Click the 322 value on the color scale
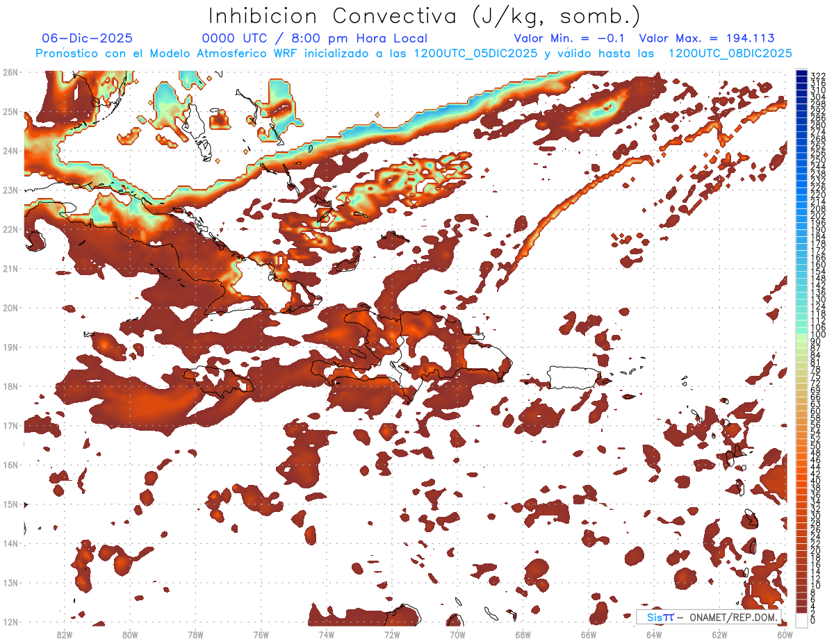This screenshot has width=834, height=644. click(x=818, y=76)
